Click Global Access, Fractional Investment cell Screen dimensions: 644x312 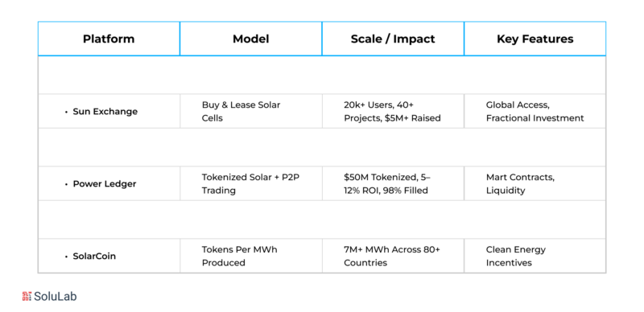(x=535, y=111)
